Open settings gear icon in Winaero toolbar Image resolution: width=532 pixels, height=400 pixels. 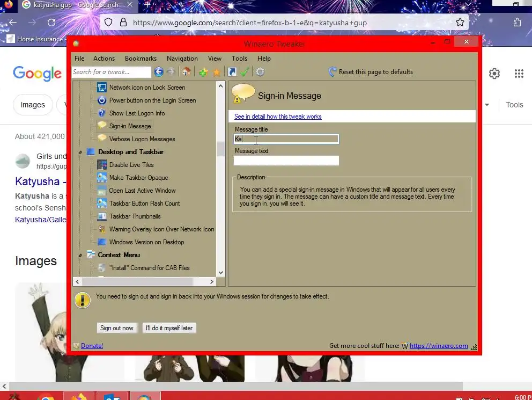(x=260, y=72)
